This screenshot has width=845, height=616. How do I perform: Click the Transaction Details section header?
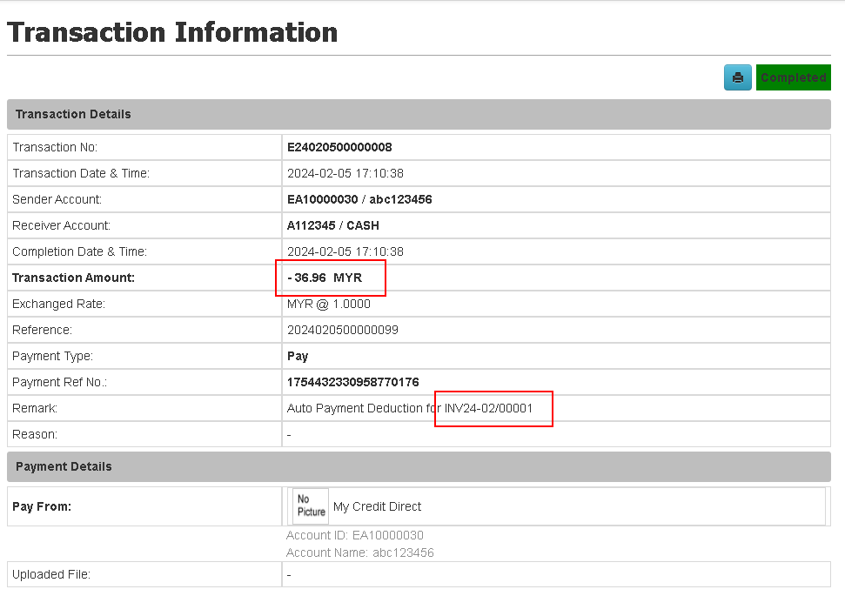(73, 114)
